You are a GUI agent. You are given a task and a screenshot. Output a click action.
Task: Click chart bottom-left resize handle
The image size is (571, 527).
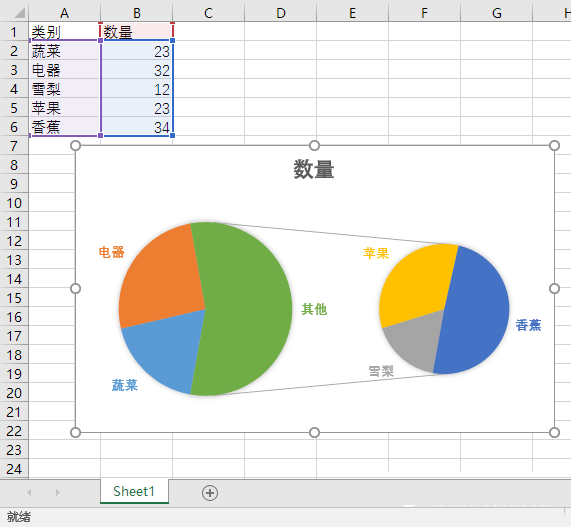(75, 432)
